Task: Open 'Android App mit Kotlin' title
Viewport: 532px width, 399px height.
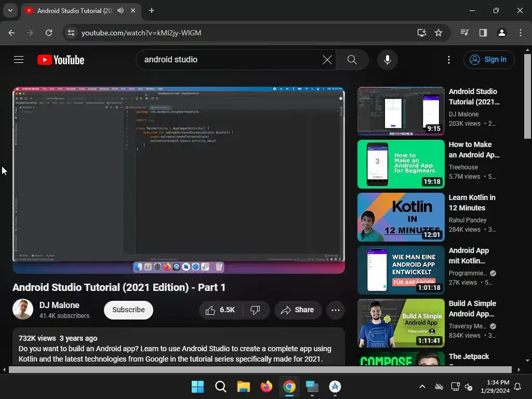Action: point(469,256)
